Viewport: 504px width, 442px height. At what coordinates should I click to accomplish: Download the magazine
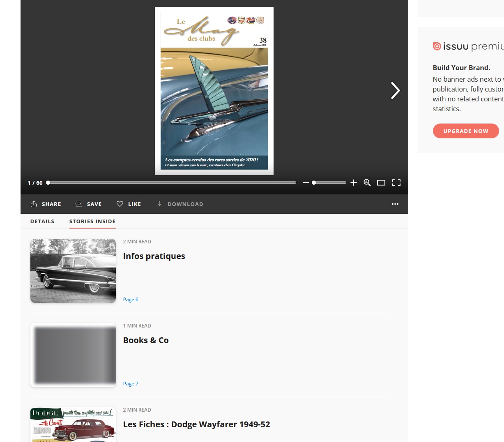point(180,204)
